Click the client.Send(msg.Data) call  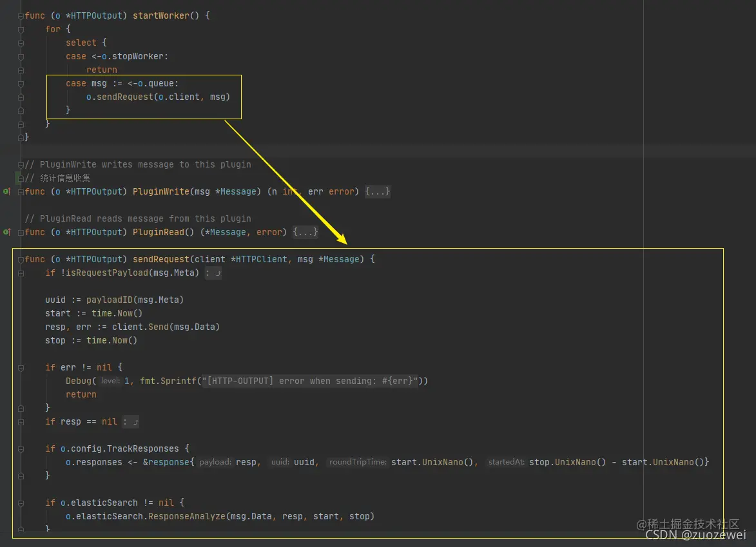tap(166, 326)
